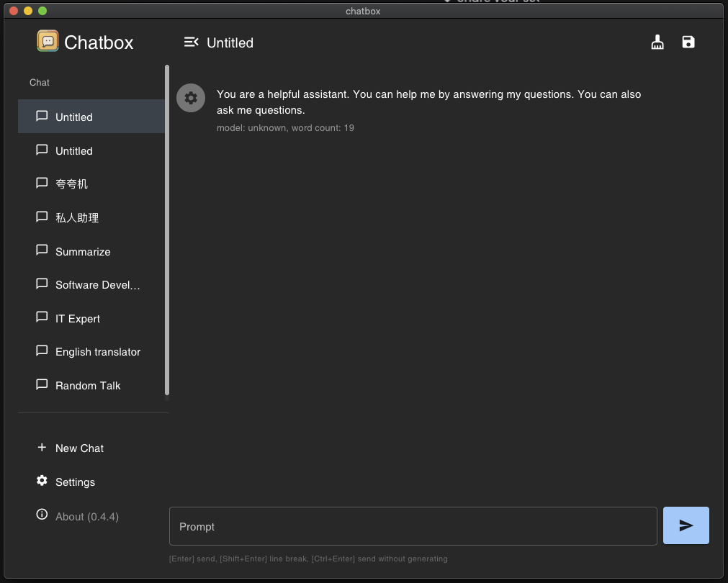
Task: Click the gear avatar of system message
Action: 191,98
